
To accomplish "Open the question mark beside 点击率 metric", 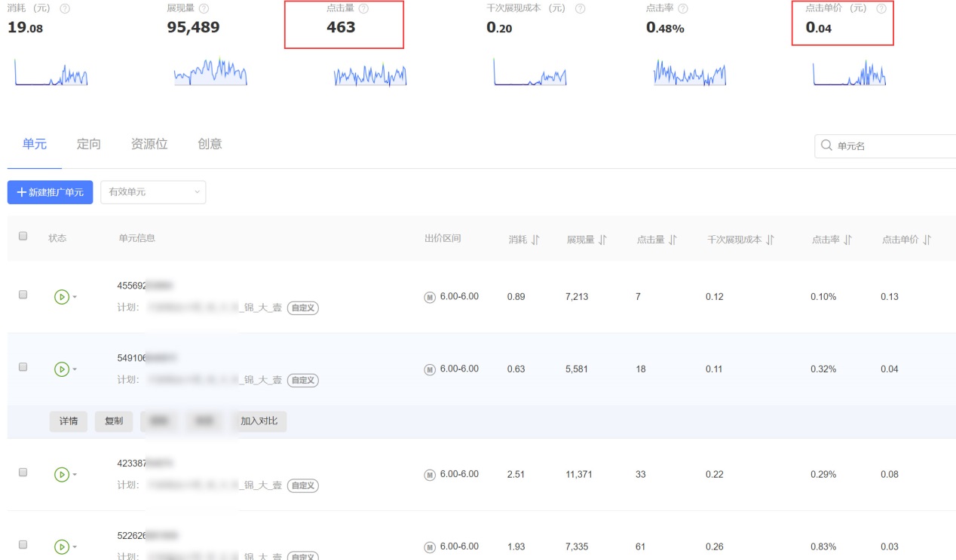I will click(x=683, y=8).
